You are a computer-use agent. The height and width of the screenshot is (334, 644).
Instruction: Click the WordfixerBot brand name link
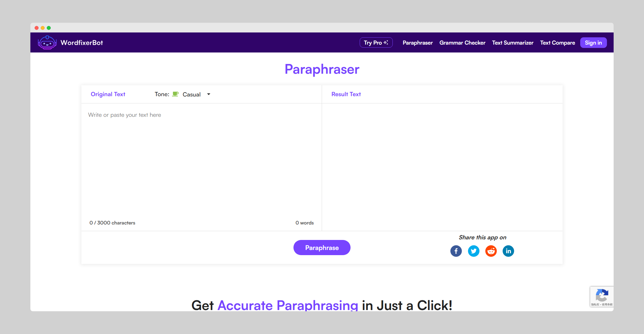click(x=82, y=43)
